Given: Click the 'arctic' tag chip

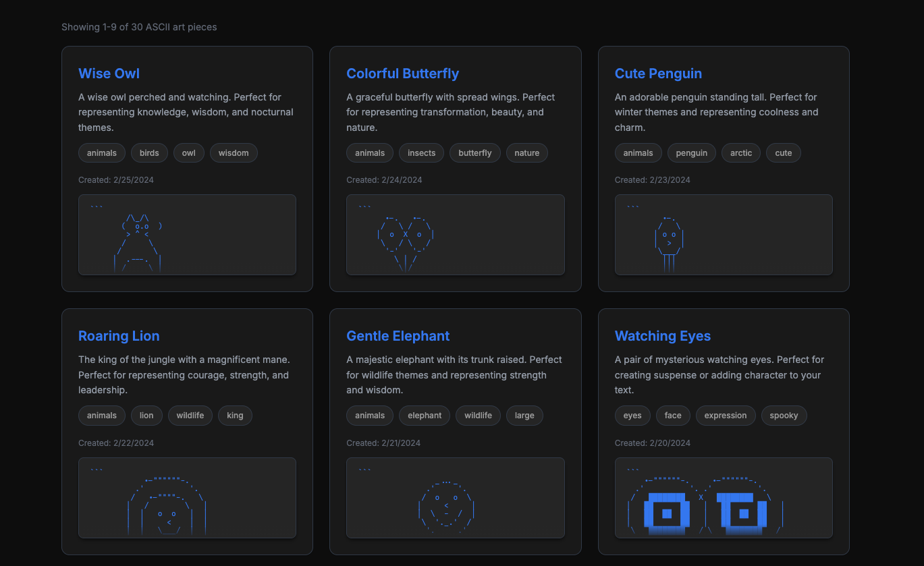Looking at the screenshot, I should click(x=741, y=153).
